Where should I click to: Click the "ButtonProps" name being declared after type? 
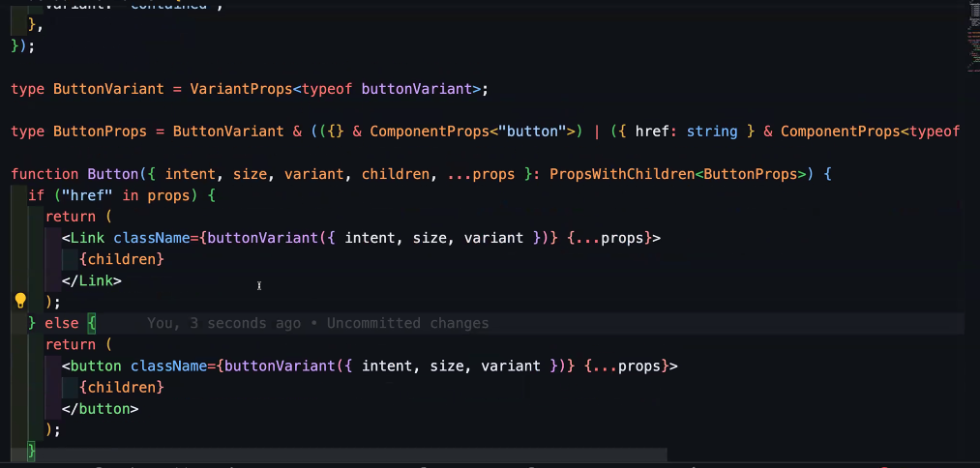point(100,132)
